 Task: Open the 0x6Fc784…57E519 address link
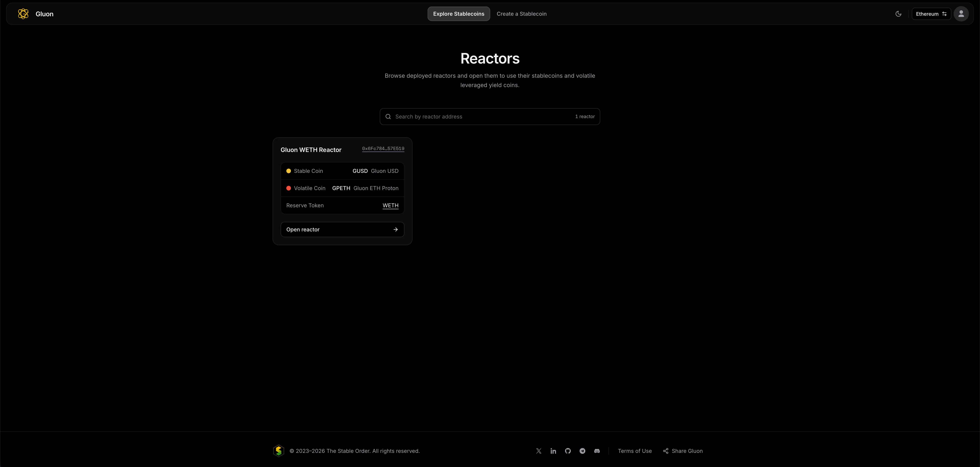click(x=383, y=149)
